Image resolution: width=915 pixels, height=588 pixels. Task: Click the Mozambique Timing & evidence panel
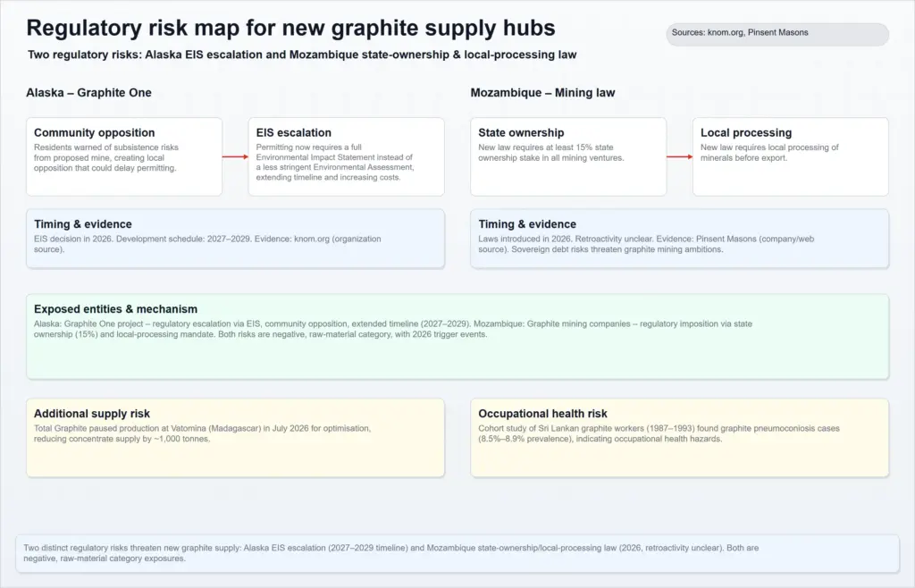click(x=680, y=239)
